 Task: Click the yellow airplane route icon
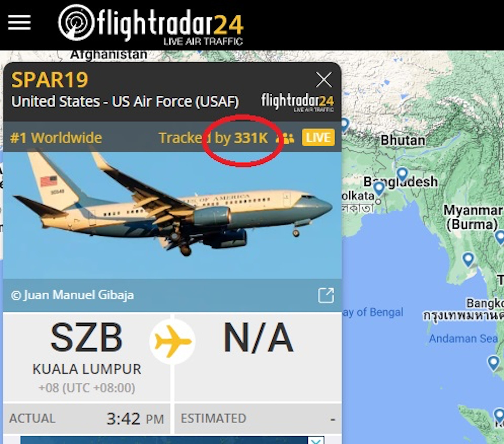(172, 341)
